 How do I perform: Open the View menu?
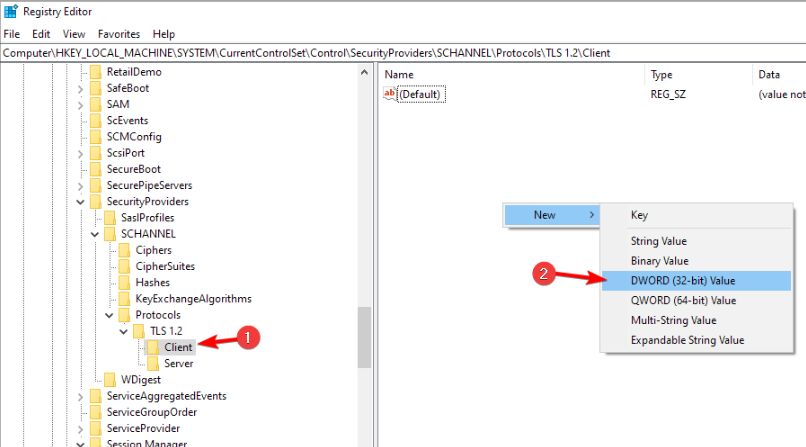coord(74,34)
